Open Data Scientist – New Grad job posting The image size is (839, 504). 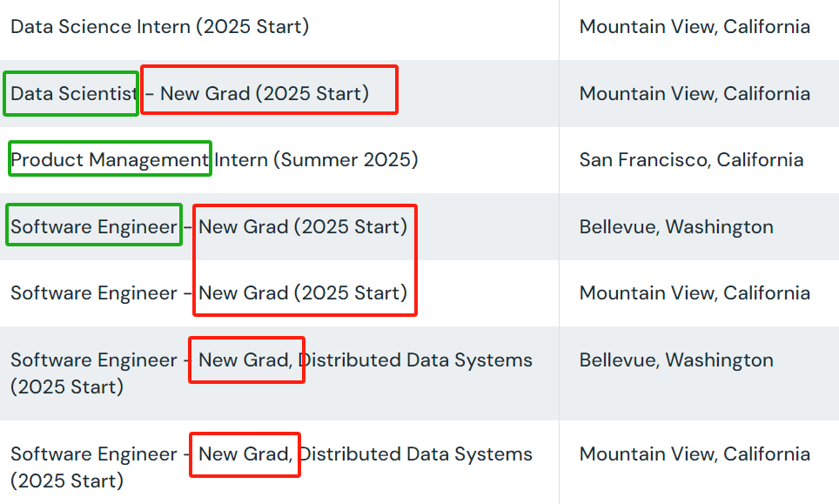click(190, 93)
